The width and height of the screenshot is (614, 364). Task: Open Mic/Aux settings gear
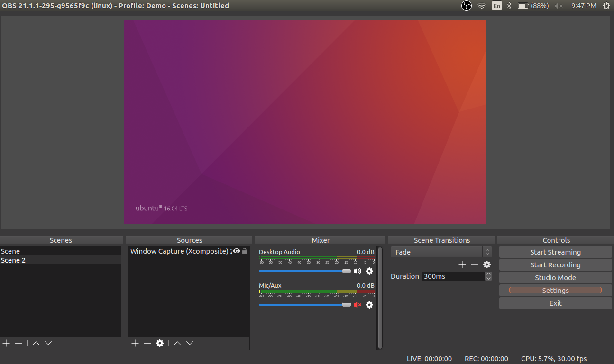[369, 305]
